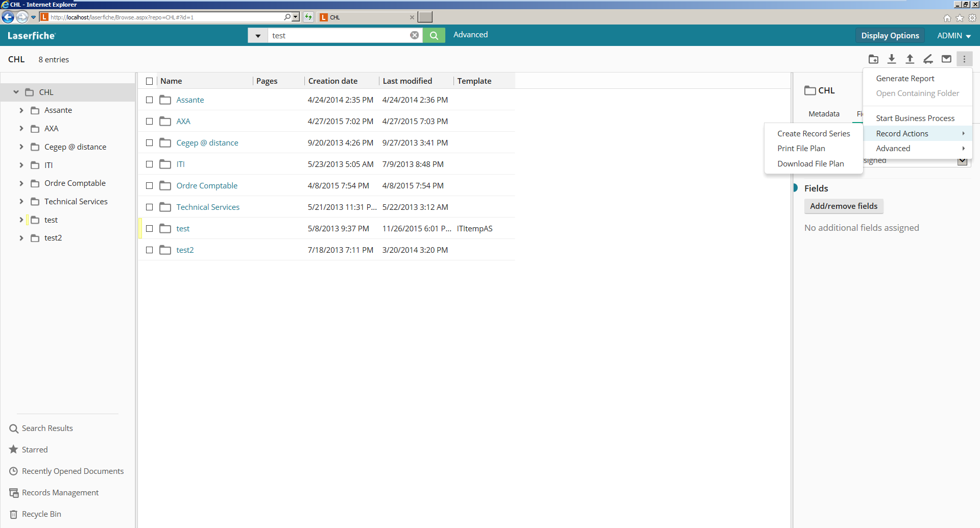Open the Advanced submenu in context menu
The height and width of the screenshot is (528, 980).
pos(917,149)
